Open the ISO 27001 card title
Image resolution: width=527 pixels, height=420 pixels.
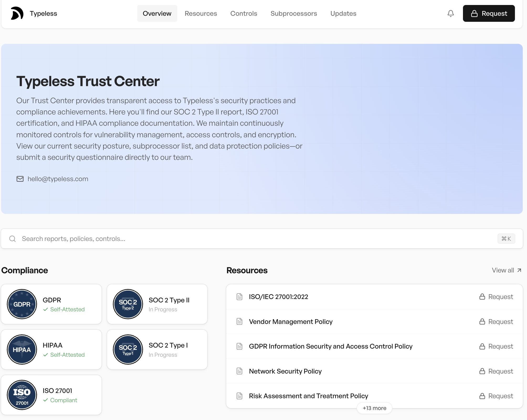pos(57,391)
